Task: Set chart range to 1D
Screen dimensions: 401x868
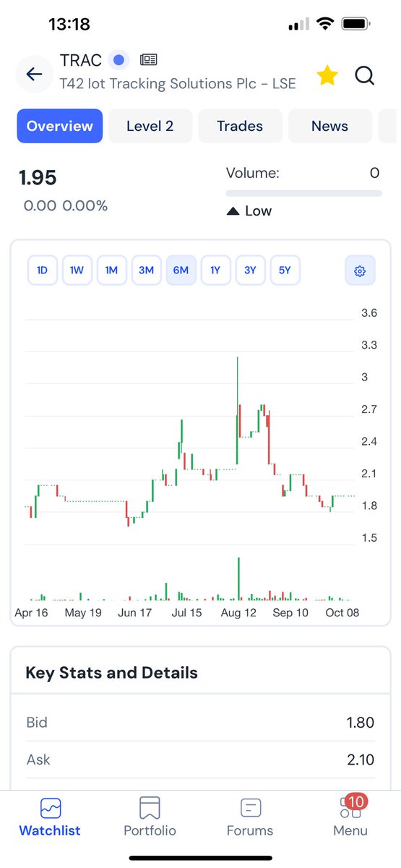Action: point(42,271)
